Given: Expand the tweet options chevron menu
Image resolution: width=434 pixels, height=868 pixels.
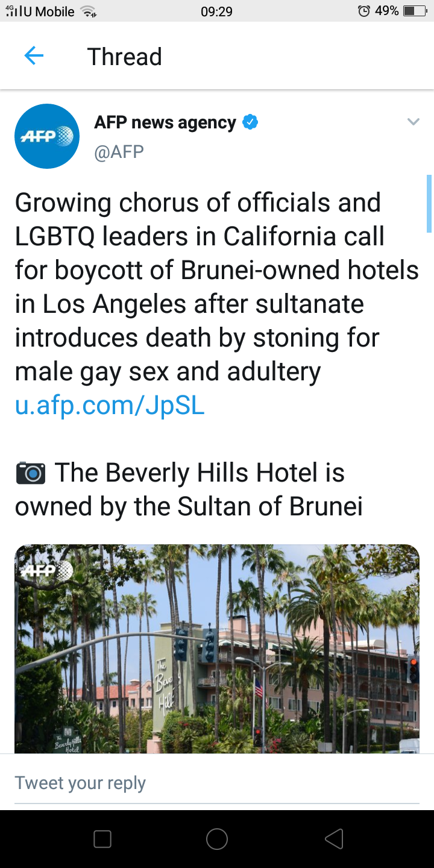Looking at the screenshot, I should (x=413, y=122).
